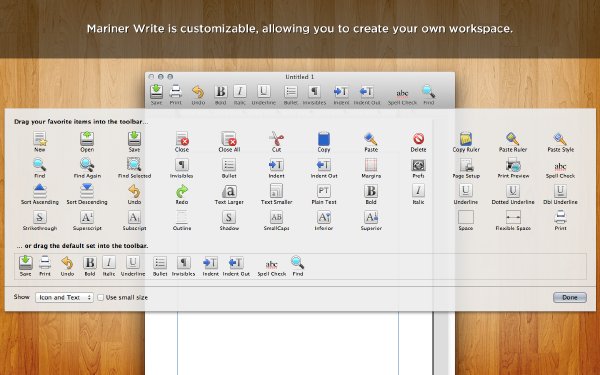Click the Done button

pos(569,297)
